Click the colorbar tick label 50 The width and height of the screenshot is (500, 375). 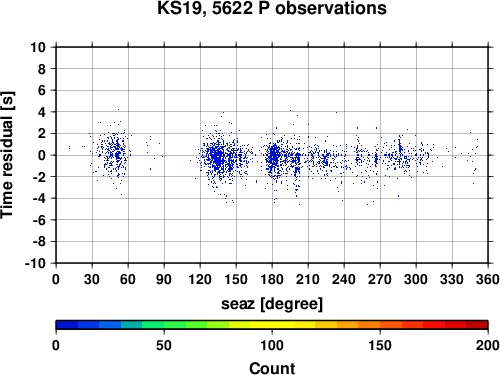pyautogui.click(x=164, y=346)
